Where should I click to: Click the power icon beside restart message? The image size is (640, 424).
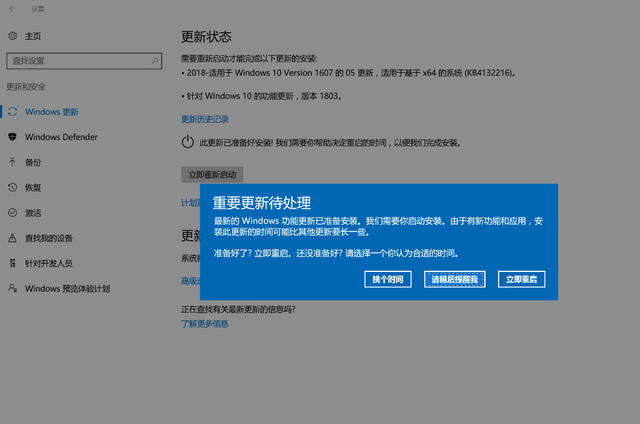click(188, 142)
